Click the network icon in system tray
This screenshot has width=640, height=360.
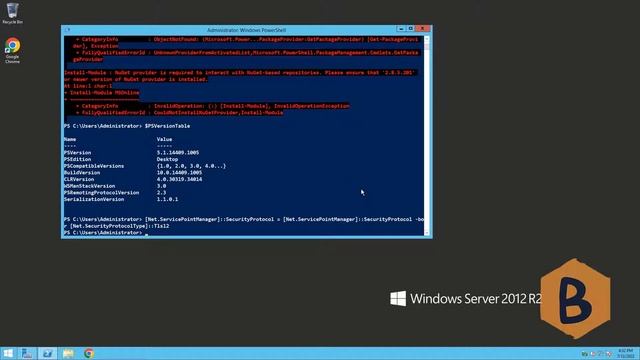click(601, 354)
